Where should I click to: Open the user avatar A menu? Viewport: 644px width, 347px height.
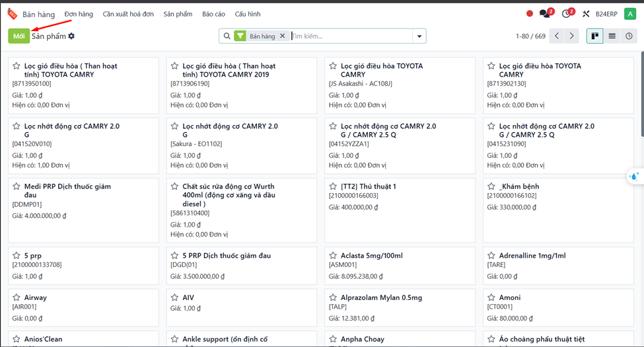click(x=630, y=14)
